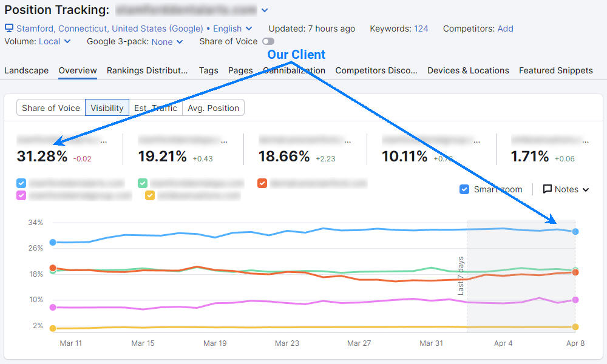
Task: Click the Apr 8 data point on the blue line
Action: [x=575, y=231]
